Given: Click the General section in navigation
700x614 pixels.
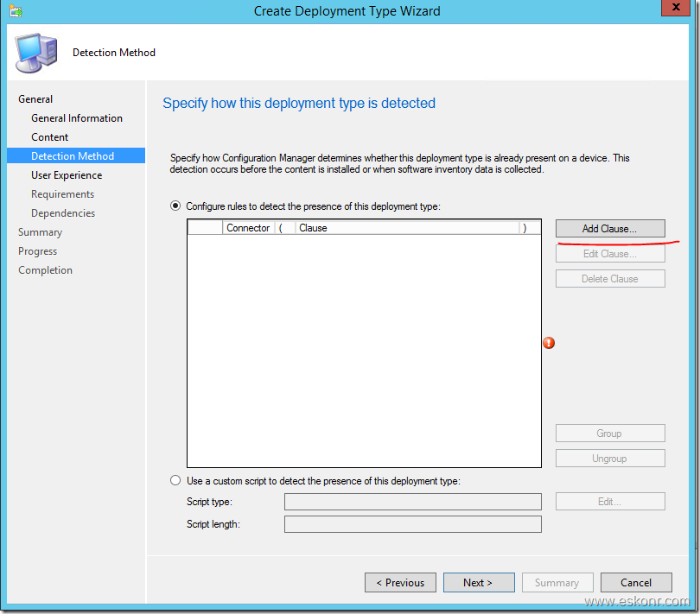Looking at the screenshot, I should (x=35, y=99).
